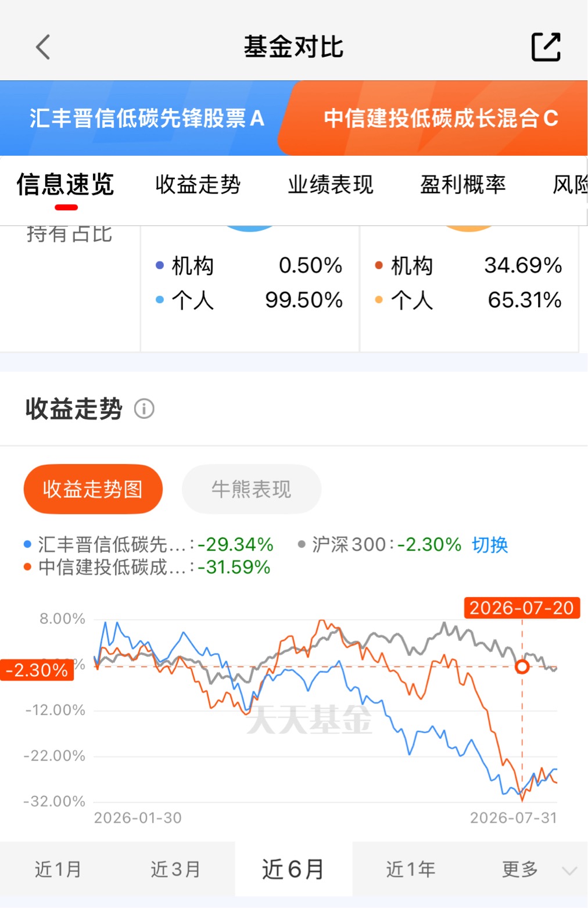Tap the blue legend dot for 汇丰晋信低碳先

(x=27, y=544)
